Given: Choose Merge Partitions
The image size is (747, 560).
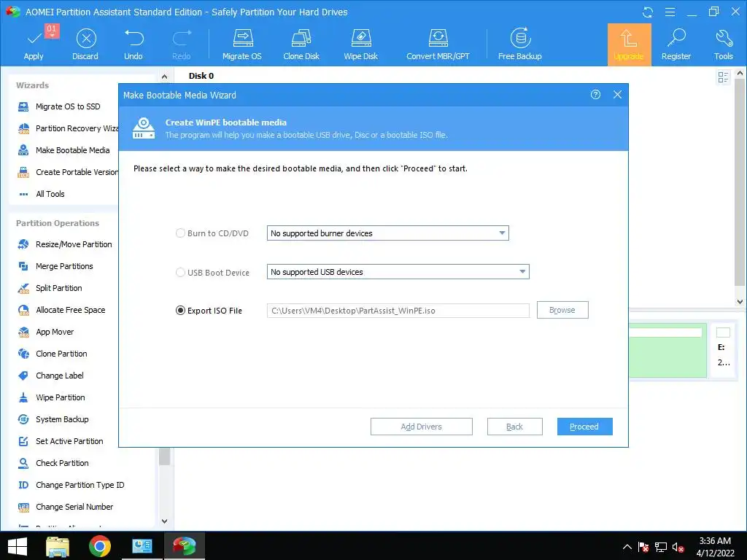Looking at the screenshot, I should pos(55,266).
